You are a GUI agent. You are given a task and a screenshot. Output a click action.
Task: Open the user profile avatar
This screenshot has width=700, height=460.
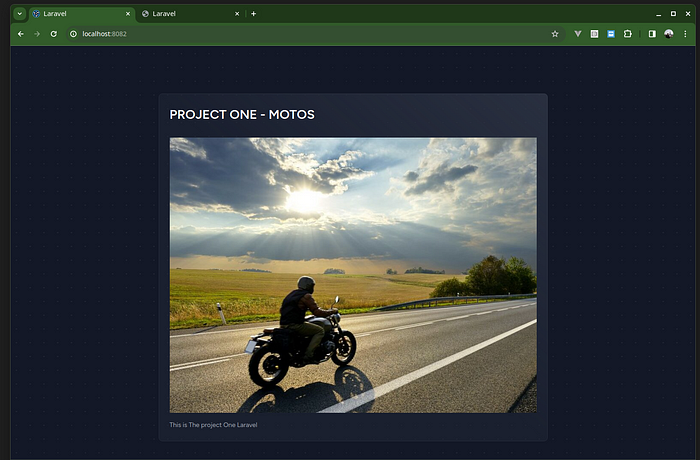pos(669,34)
